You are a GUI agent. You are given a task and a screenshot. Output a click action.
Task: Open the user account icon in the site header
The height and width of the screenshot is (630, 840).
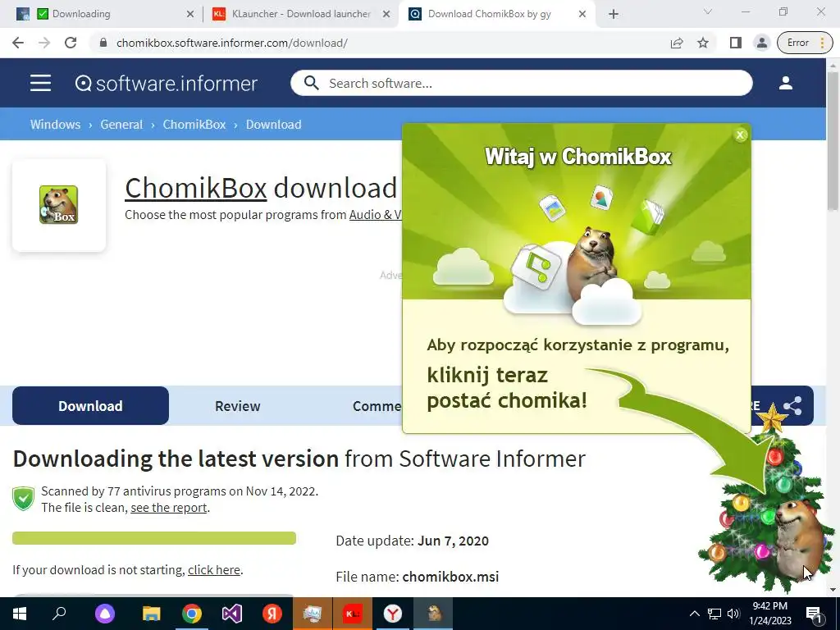[785, 83]
